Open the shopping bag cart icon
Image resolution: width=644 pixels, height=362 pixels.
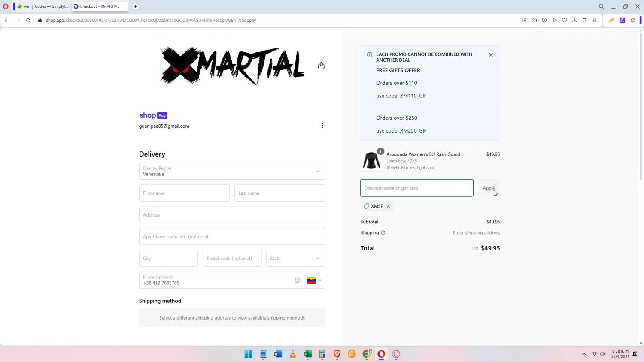click(321, 66)
